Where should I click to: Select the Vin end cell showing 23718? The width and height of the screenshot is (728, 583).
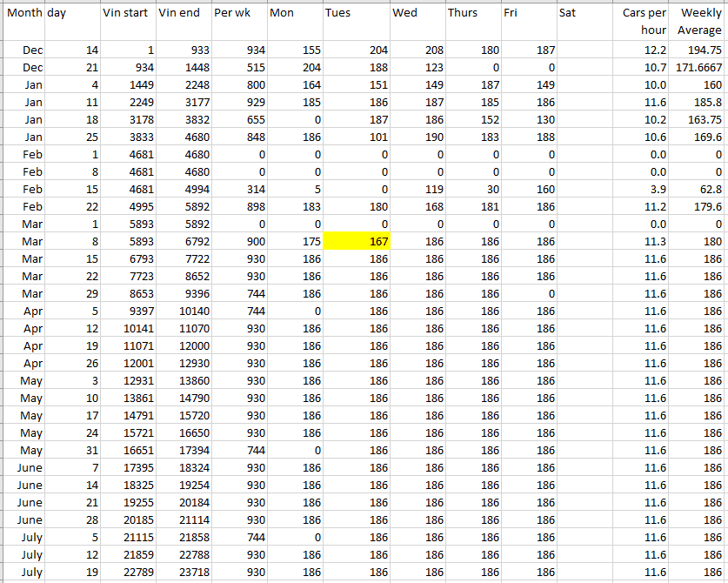tap(183, 572)
